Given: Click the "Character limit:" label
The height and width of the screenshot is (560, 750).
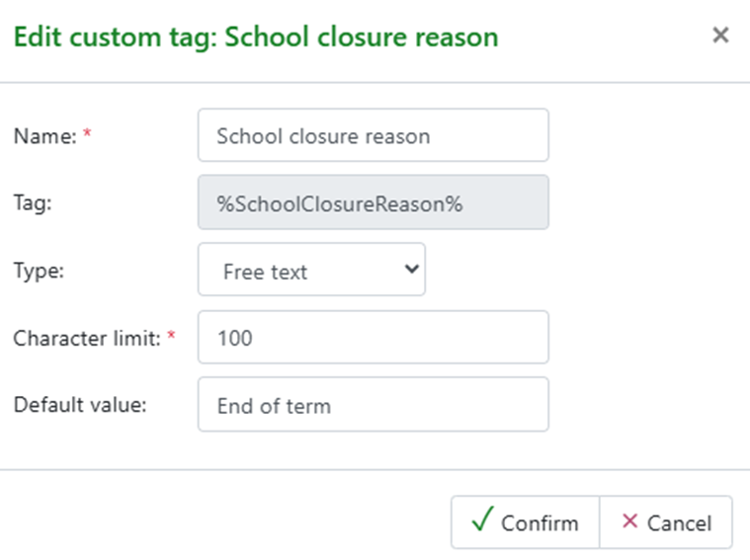Looking at the screenshot, I should [85, 338].
